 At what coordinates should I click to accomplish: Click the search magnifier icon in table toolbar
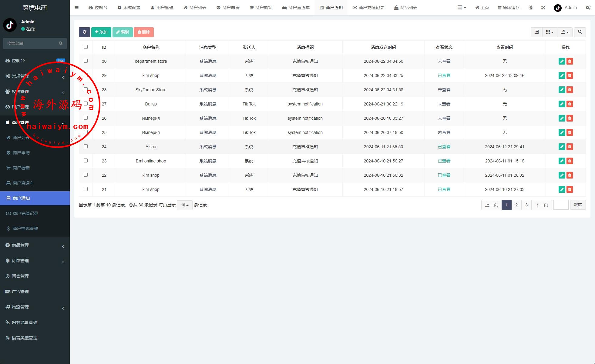point(580,32)
